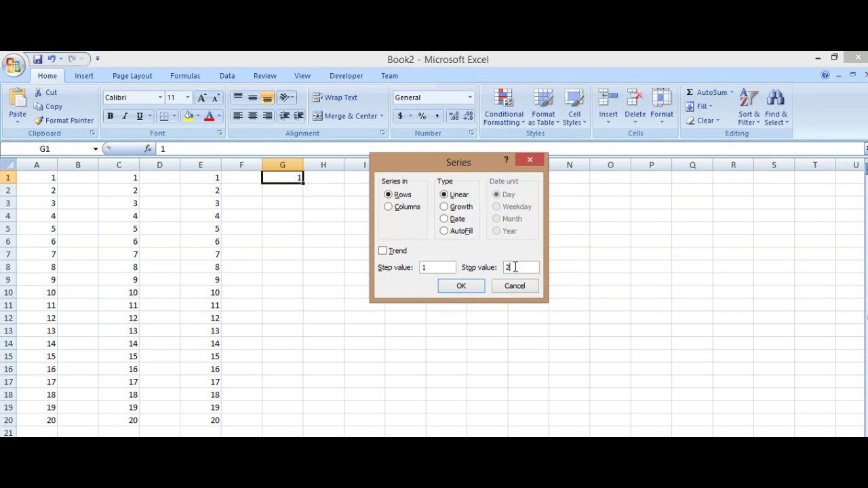This screenshot has width=868, height=488.
Task: Toggle Italic formatting
Action: [125, 117]
